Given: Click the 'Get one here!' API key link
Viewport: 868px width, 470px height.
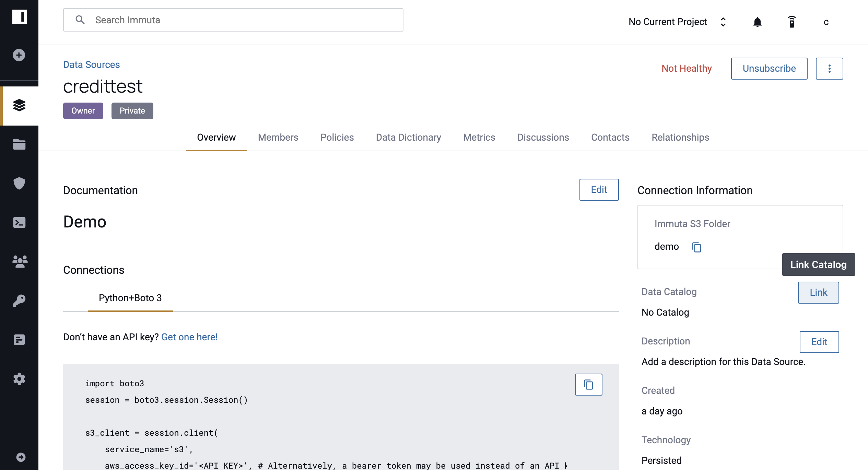Looking at the screenshot, I should click(189, 337).
